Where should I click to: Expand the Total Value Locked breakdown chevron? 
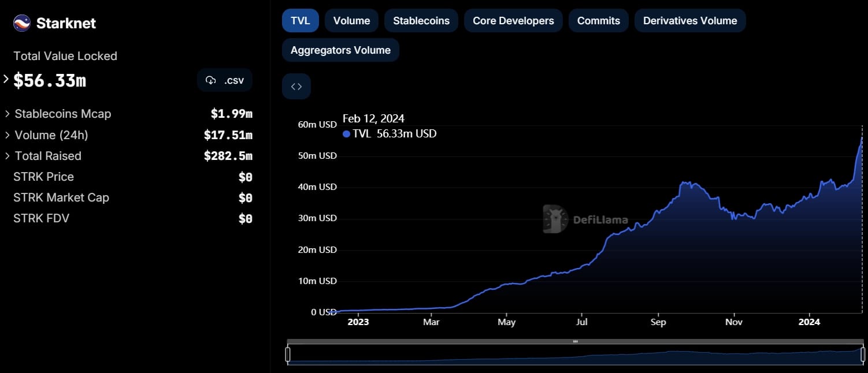6,79
